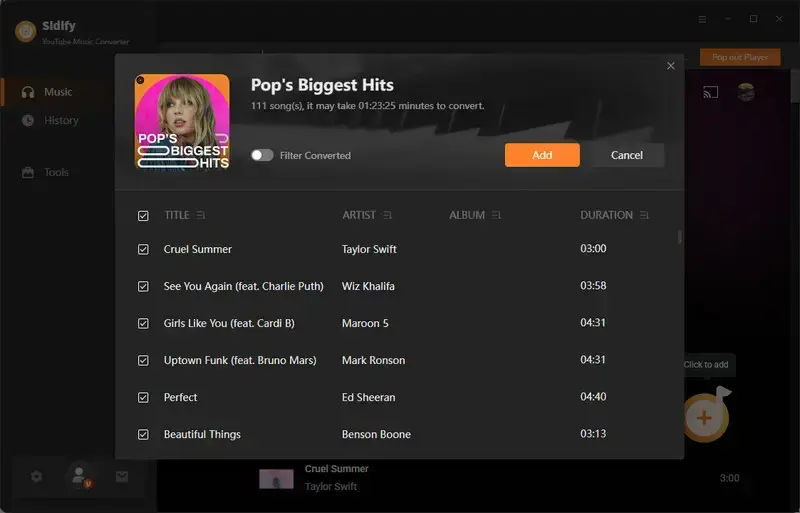The height and width of the screenshot is (513, 800).
Task: Click artist Mark Ronson
Action: point(373,360)
